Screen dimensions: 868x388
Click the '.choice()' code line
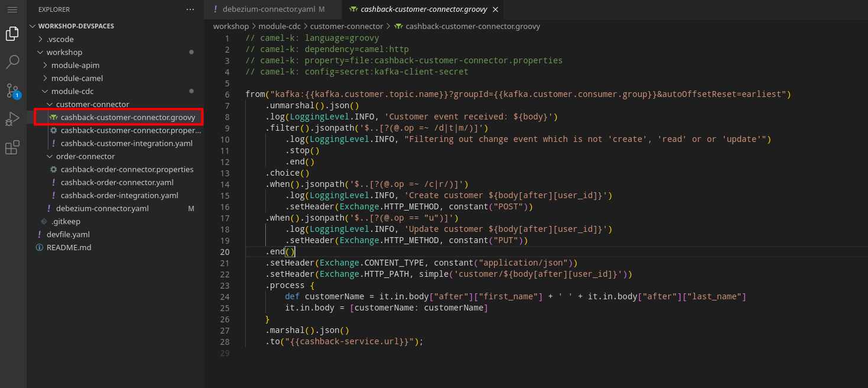(287, 173)
